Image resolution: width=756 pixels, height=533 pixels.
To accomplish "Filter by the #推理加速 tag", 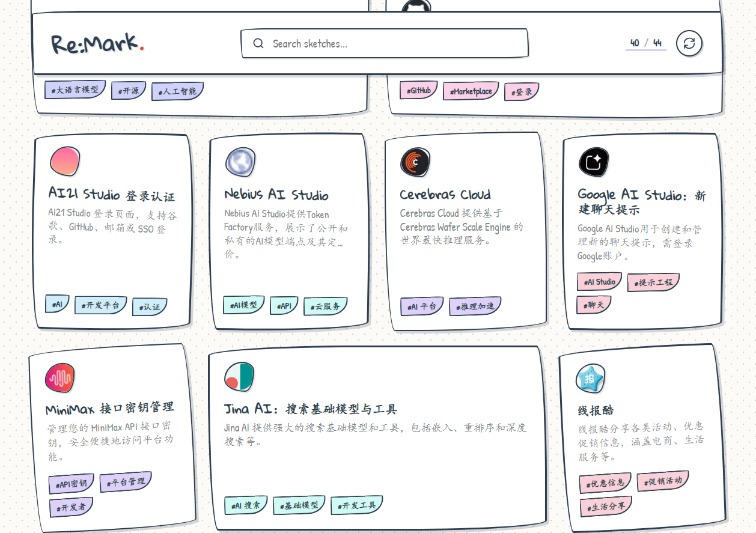I will point(475,306).
